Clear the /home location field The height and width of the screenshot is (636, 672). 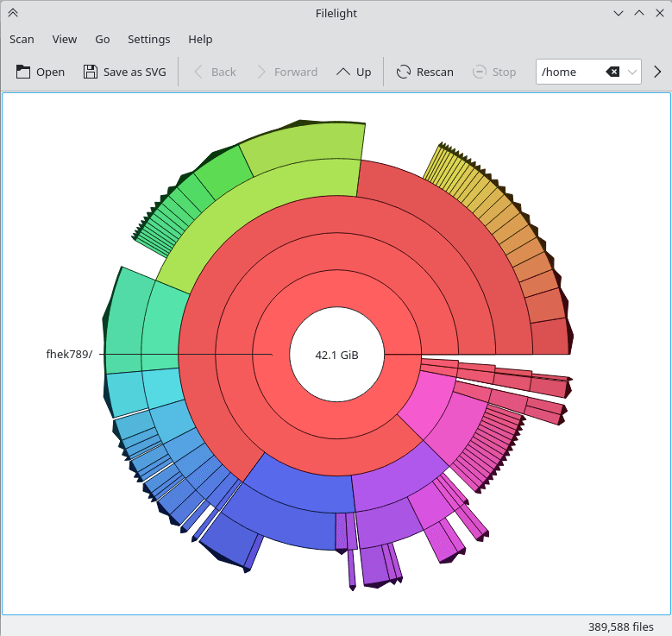tap(612, 72)
